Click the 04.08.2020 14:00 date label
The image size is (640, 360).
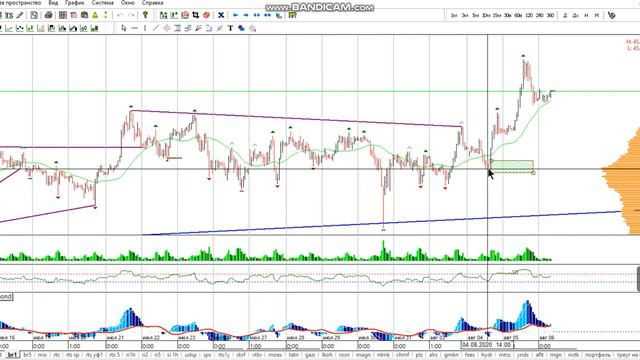487,344
